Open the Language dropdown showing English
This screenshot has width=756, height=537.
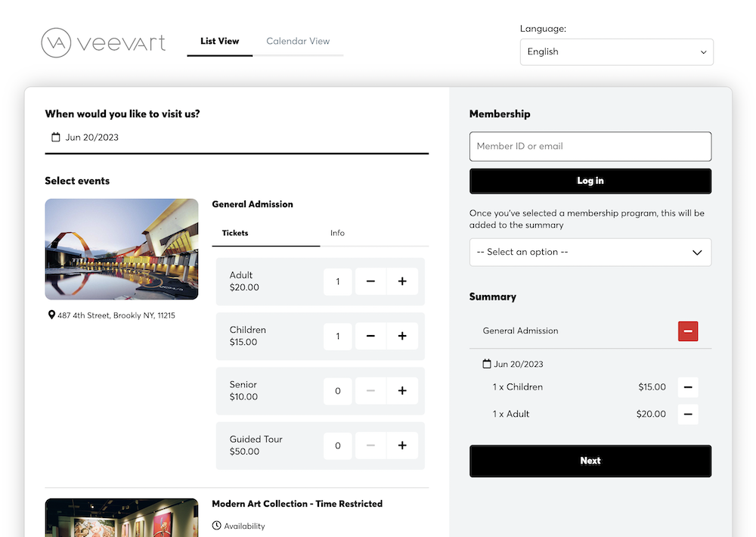tap(616, 51)
